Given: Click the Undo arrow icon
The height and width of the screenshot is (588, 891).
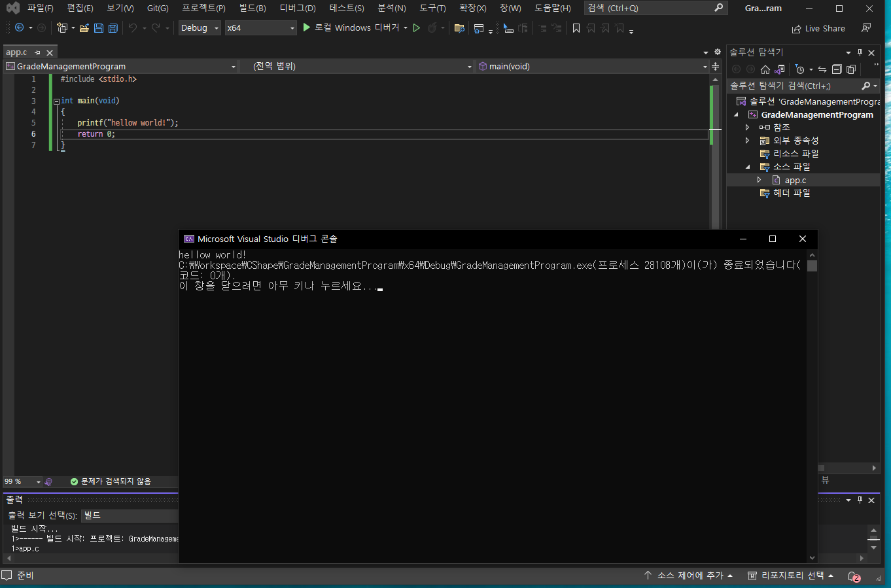Looking at the screenshot, I should coord(133,28).
